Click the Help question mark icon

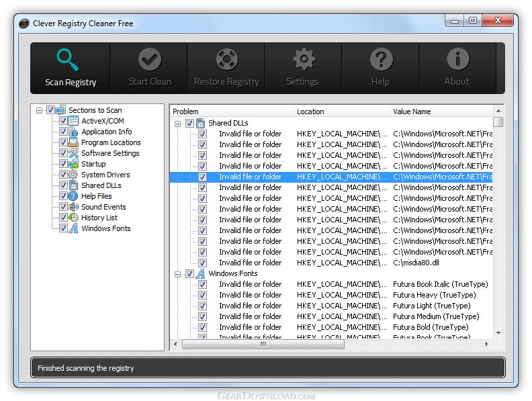tap(382, 59)
